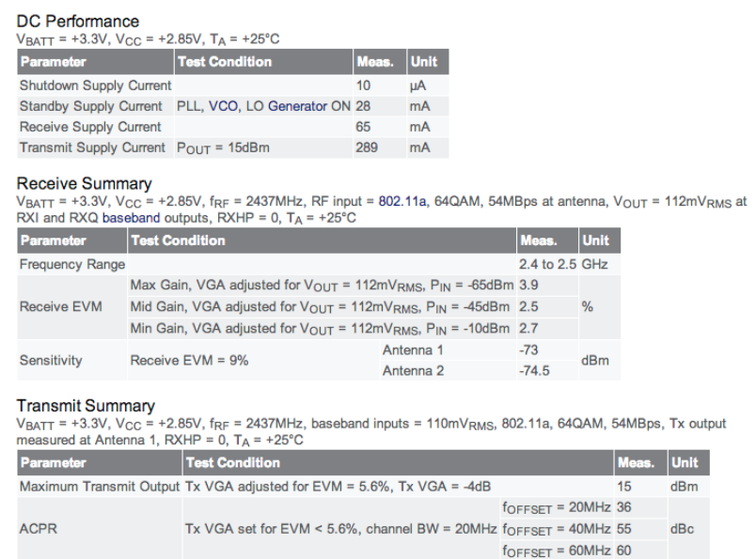The image size is (756, 559).
Task: Click the VCO link in Standby row
Action: point(224,106)
